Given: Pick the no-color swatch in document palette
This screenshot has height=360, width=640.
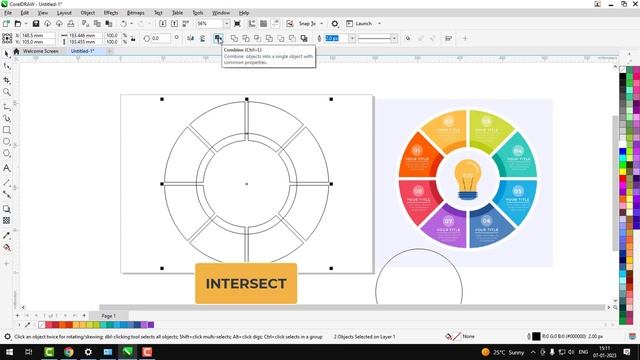Looking at the screenshot, I should [42, 325].
